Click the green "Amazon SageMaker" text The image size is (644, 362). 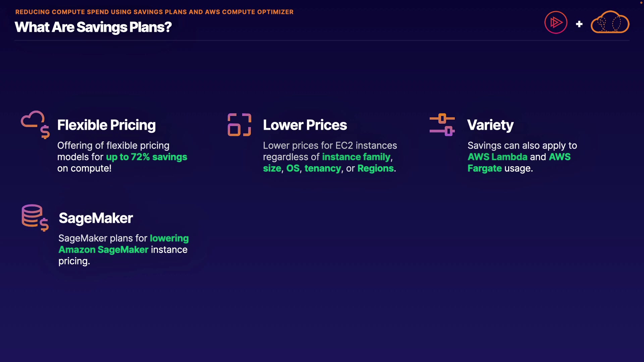103,250
